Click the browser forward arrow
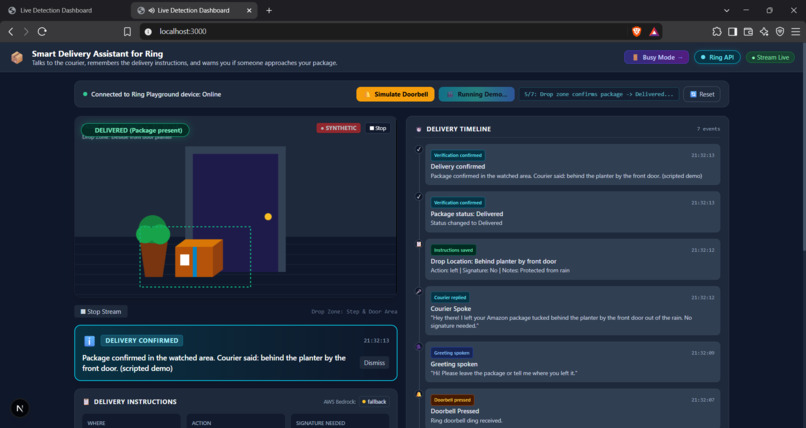Screen dimensions: 806x428 (26, 32)
